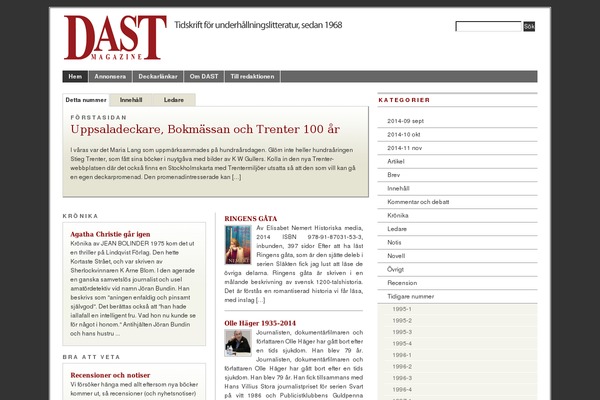The height and width of the screenshot is (400, 600).
Task: Click the [...] read-more link in the Förstasidan text
Action: (236, 177)
